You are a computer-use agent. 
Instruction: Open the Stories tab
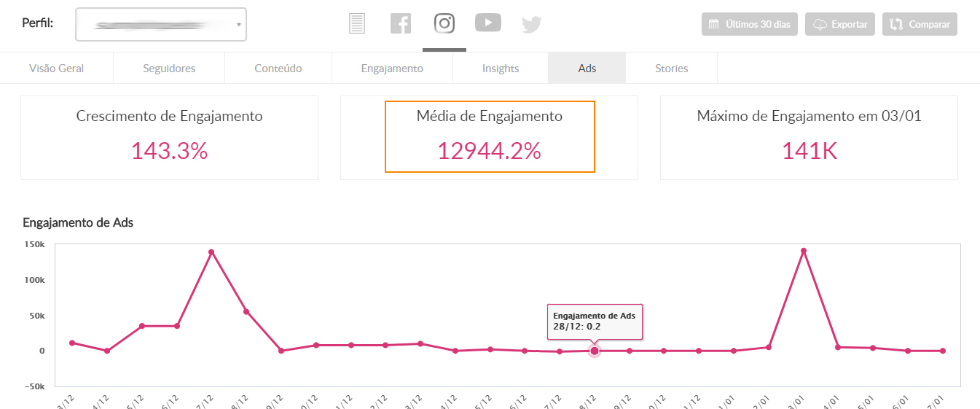[x=671, y=68]
